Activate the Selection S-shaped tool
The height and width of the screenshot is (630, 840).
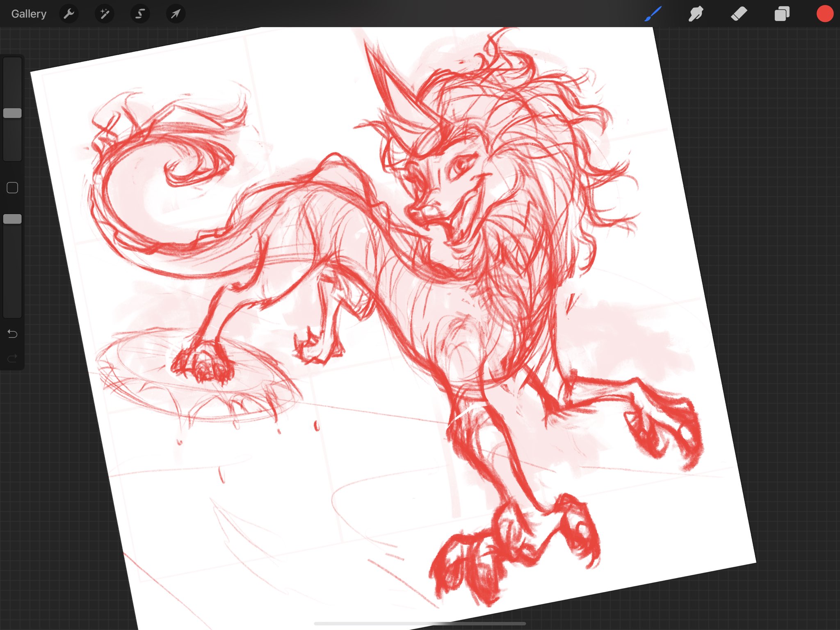[x=140, y=14]
